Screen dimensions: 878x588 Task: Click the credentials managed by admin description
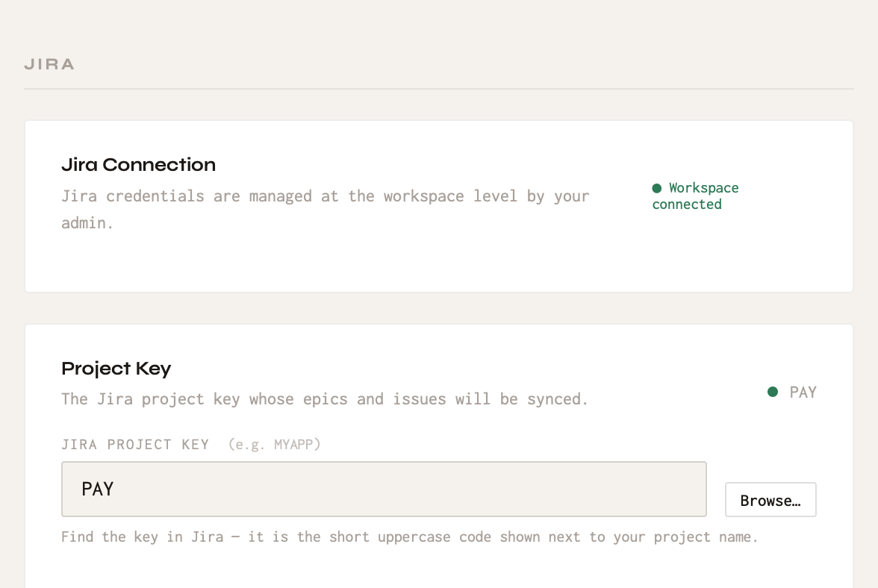coord(326,209)
